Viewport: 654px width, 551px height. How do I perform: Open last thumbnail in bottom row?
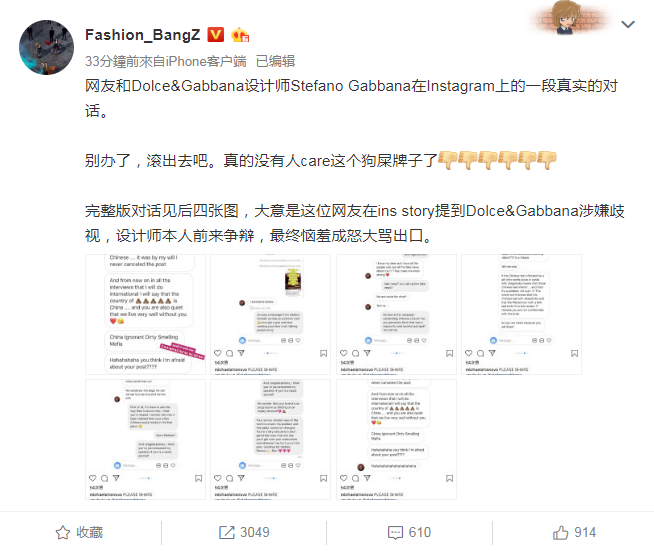pyautogui.click(x=396, y=440)
